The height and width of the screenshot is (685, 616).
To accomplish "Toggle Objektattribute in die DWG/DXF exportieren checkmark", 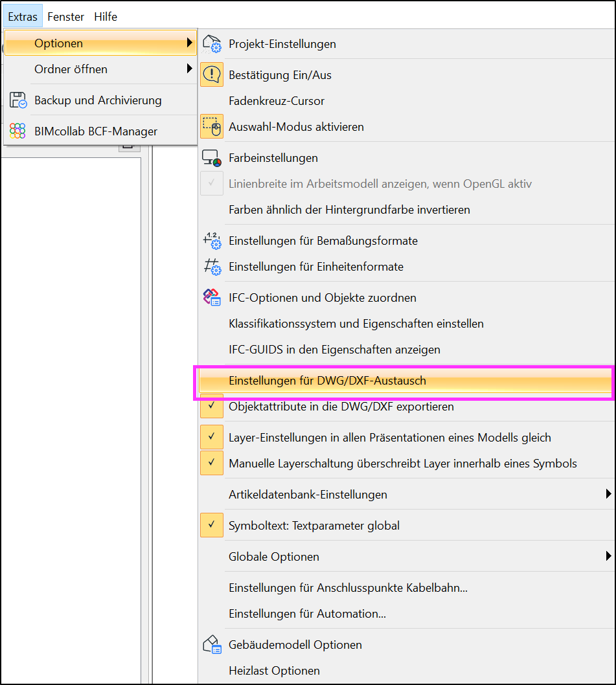I will (212, 407).
